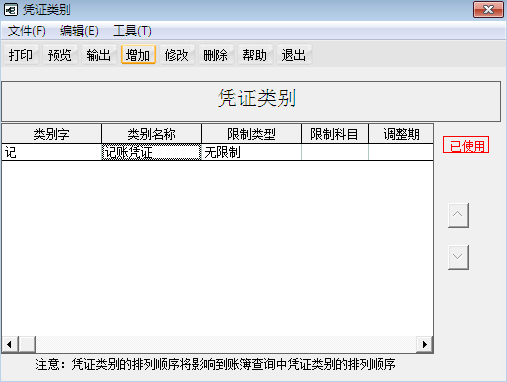The width and height of the screenshot is (507, 382).
Task: Click the 记 category cell
Action: [x=52, y=152]
